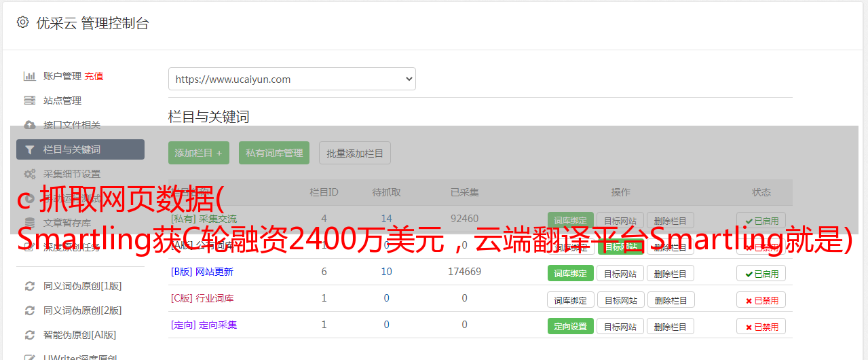The height and width of the screenshot is (360, 868).
Task: Click 词库绑定 in the 行业词库 row
Action: [571, 300]
